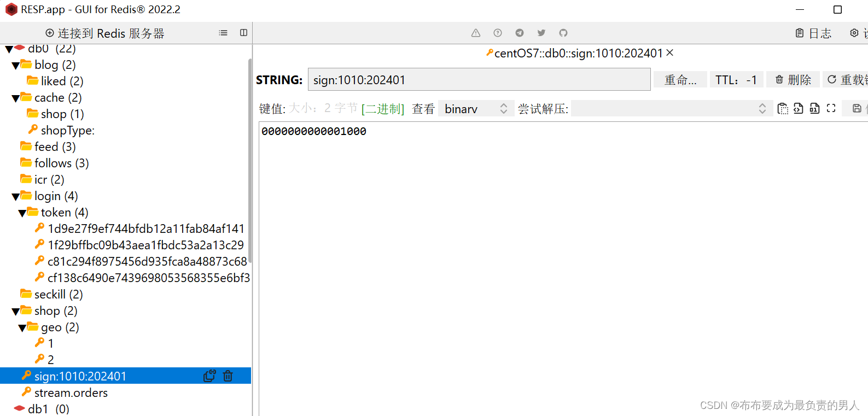The height and width of the screenshot is (416, 868).
Task: Click the 删除 delete key button
Action: coord(793,80)
